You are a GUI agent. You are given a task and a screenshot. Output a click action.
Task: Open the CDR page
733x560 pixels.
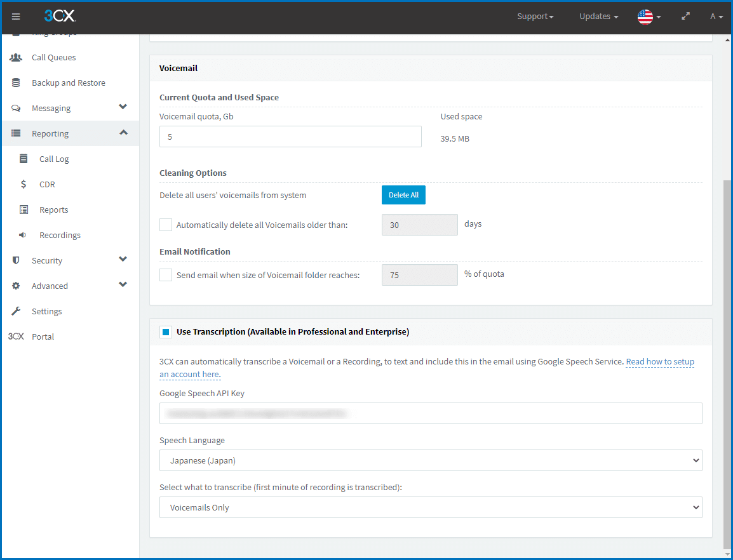(47, 184)
